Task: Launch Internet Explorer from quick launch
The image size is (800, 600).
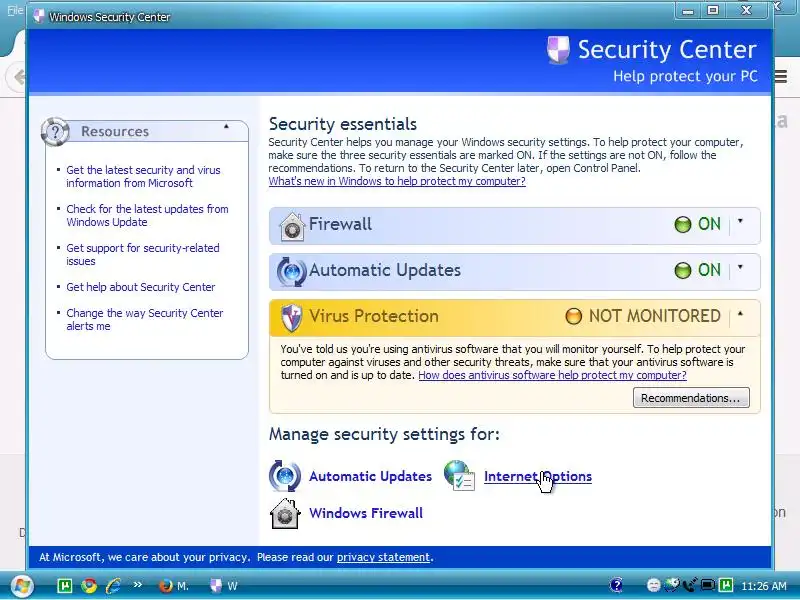Action: pyautogui.click(x=113, y=585)
